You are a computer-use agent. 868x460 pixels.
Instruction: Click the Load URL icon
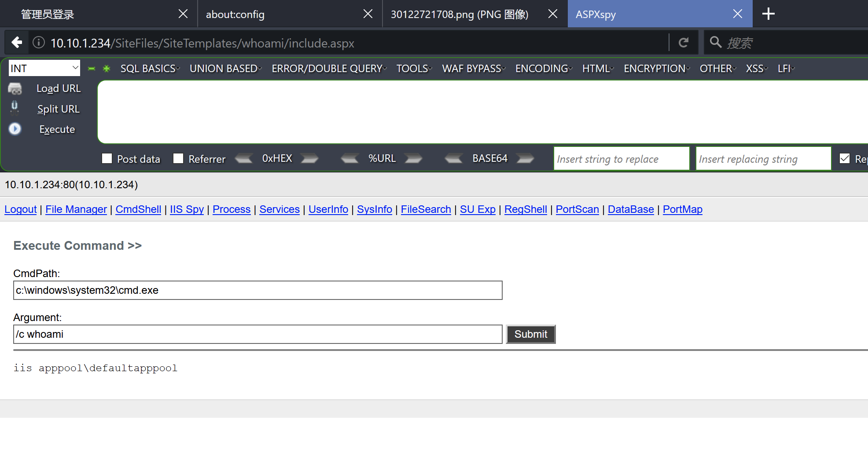coord(15,88)
